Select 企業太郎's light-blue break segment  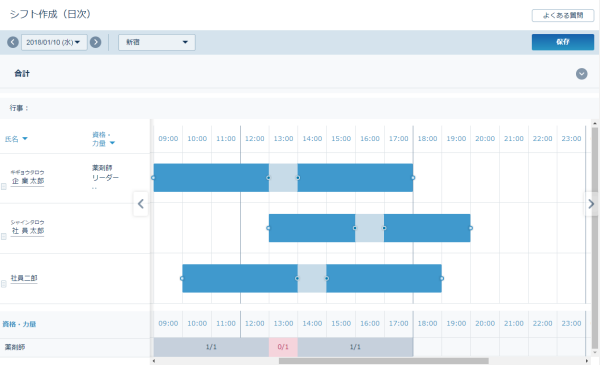click(283, 178)
